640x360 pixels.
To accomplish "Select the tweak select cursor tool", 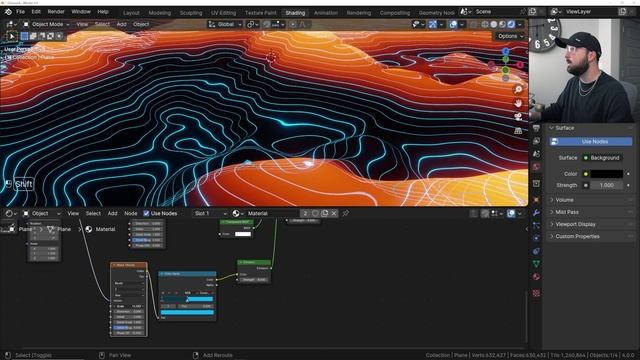I will tap(11, 36).
